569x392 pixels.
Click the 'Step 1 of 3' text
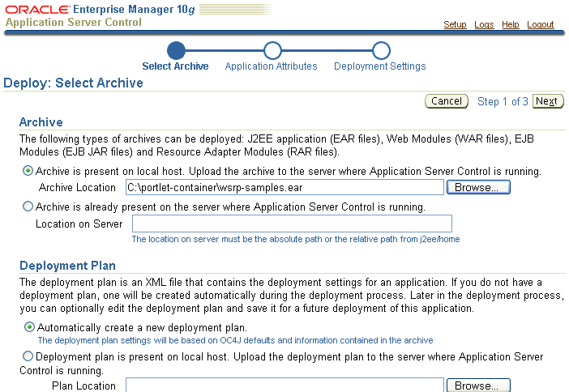click(x=503, y=101)
